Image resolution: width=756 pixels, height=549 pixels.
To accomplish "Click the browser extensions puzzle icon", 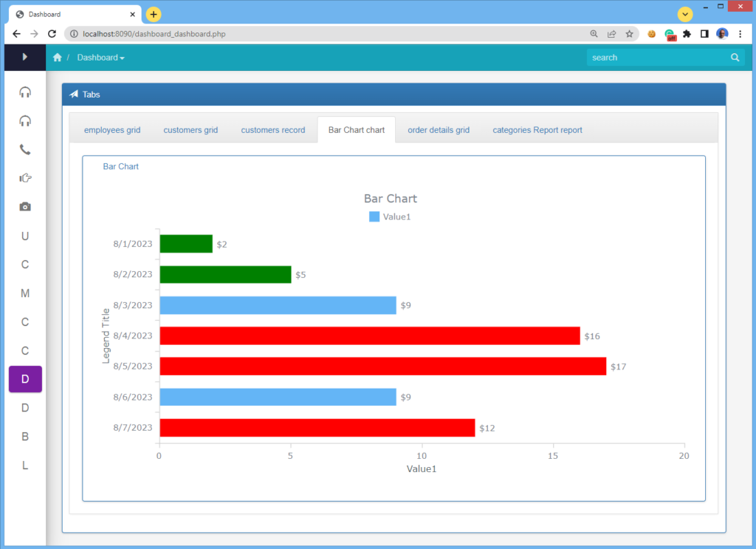I will coord(687,34).
